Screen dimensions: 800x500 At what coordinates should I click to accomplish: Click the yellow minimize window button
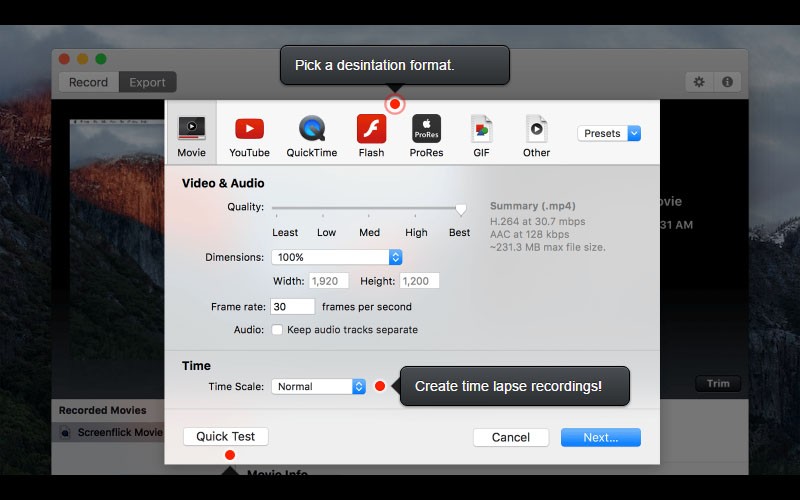click(x=83, y=59)
